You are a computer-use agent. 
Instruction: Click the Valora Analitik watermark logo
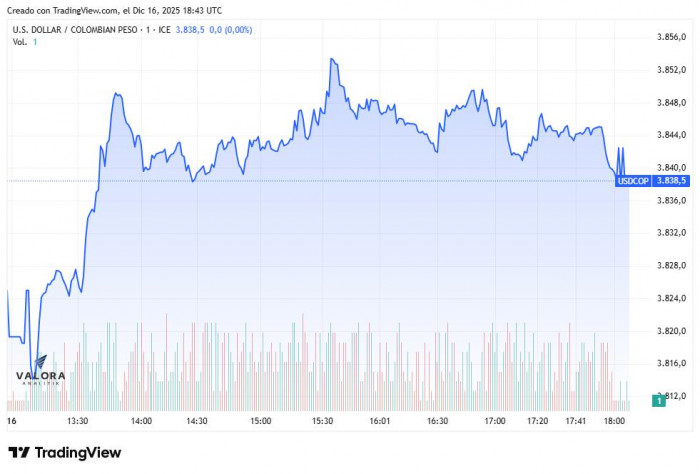coord(40,377)
